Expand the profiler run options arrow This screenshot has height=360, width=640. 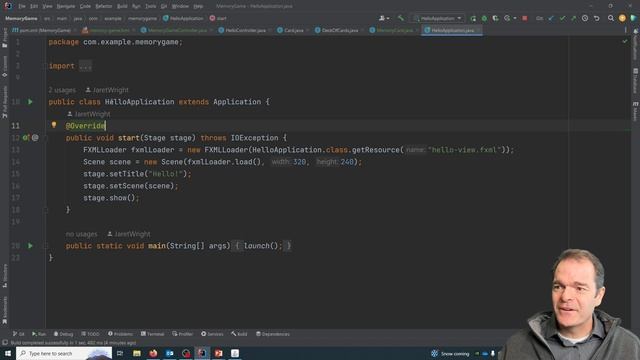[x=515, y=18]
